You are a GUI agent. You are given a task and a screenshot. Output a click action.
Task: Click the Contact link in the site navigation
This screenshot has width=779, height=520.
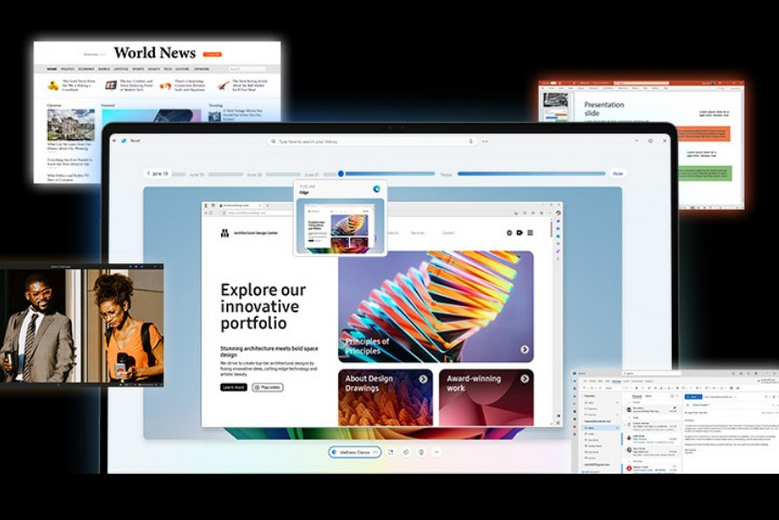pyautogui.click(x=448, y=233)
